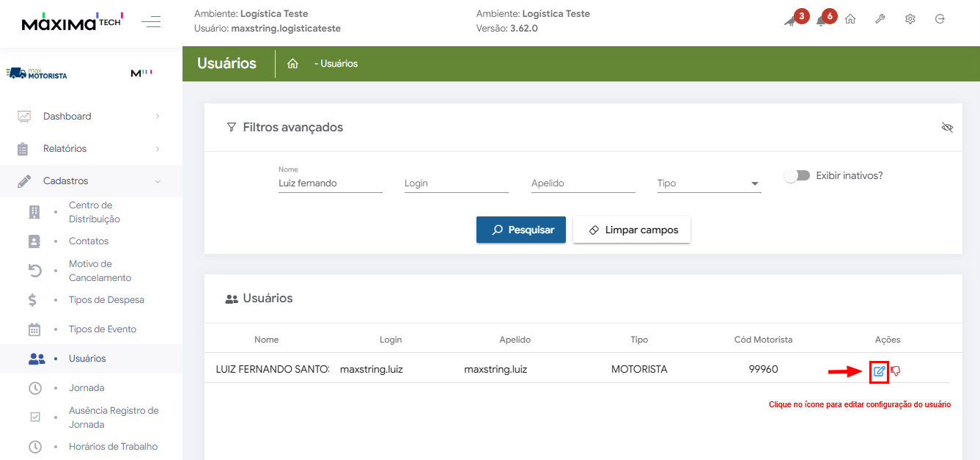
Task: Click the megaphone announcements icon
Action: pos(789,21)
